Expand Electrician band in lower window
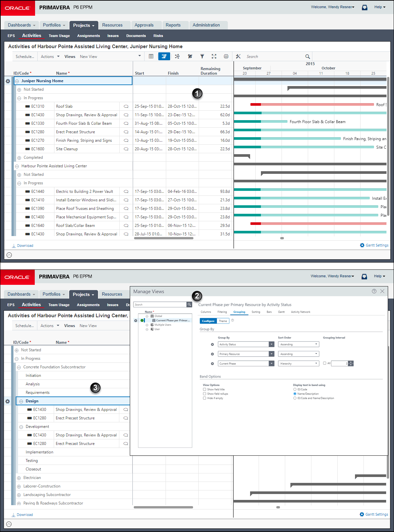Image resolution: width=394 pixels, height=532 pixels. [19, 478]
